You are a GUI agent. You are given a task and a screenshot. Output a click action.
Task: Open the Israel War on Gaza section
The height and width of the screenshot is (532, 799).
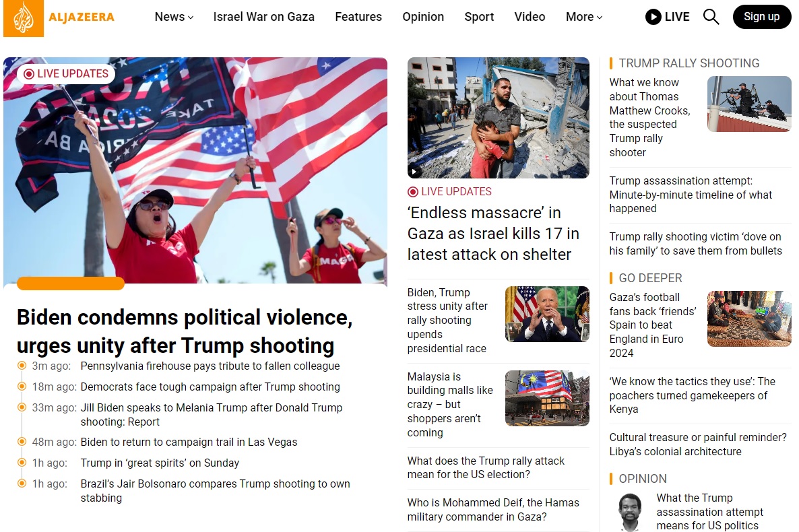coord(263,17)
